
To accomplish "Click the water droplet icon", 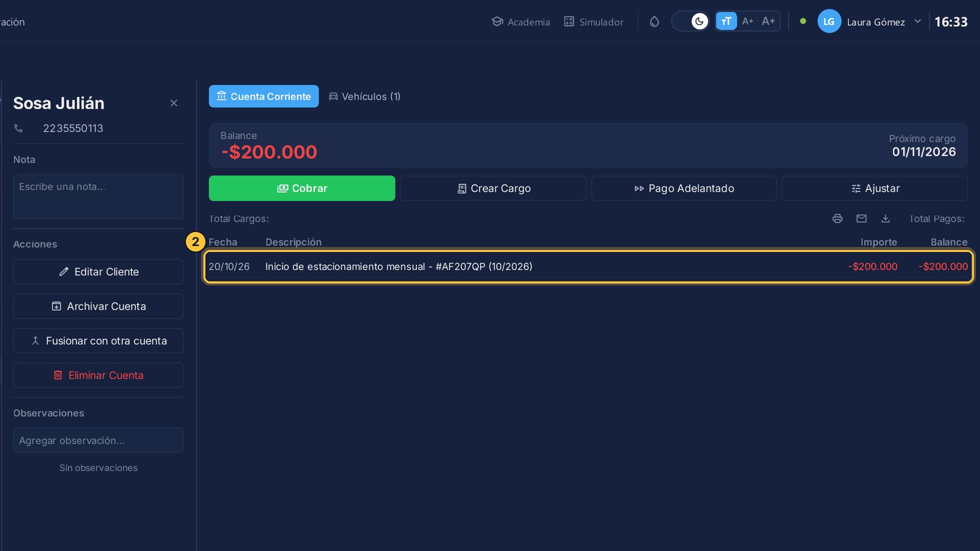I will (x=654, y=21).
